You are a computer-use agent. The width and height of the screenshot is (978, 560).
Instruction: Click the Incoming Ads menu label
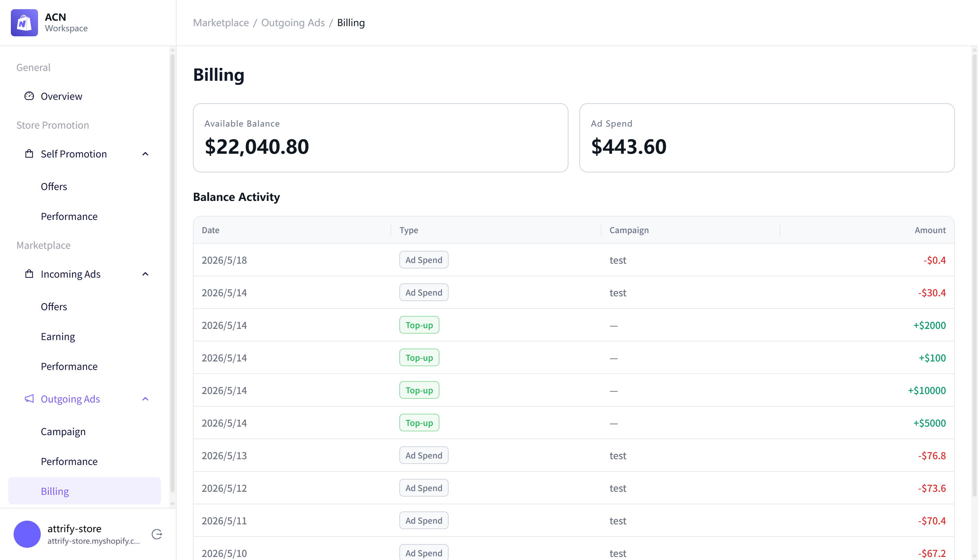click(x=70, y=274)
